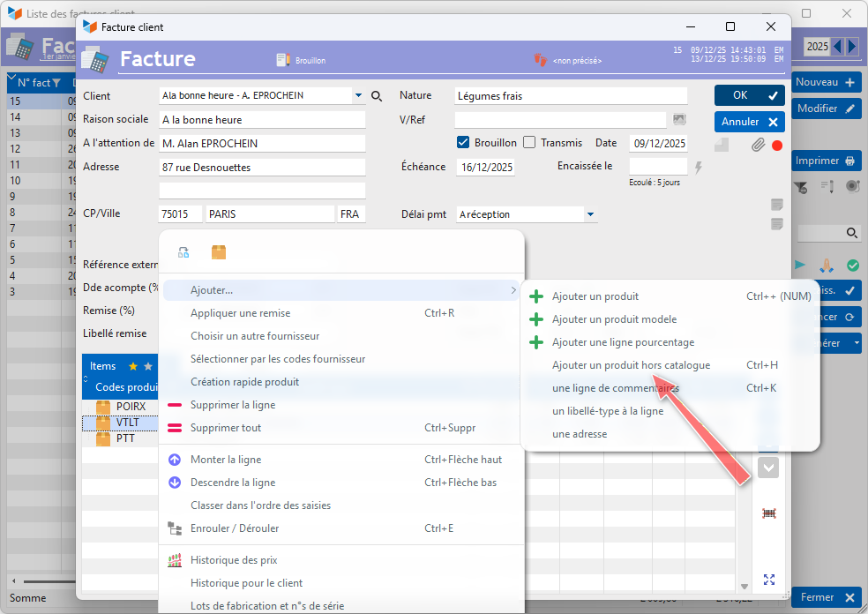Image resolution: width=868 pixels, height=614 pixels.
Task: Click the paperclip attachment icon
Action: (757, 146)
